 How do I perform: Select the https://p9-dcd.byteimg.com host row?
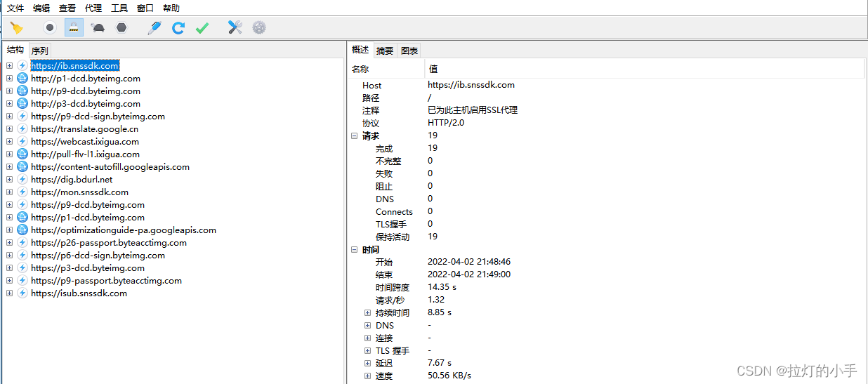pos(88,204)
